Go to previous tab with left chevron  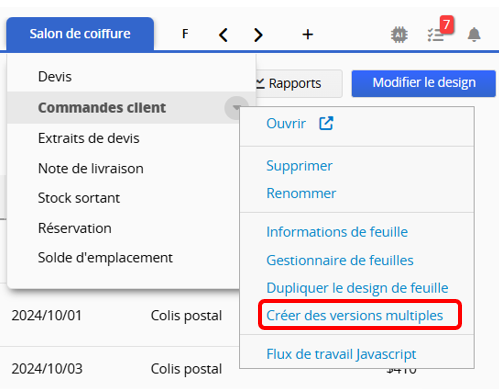pos(223,35)
